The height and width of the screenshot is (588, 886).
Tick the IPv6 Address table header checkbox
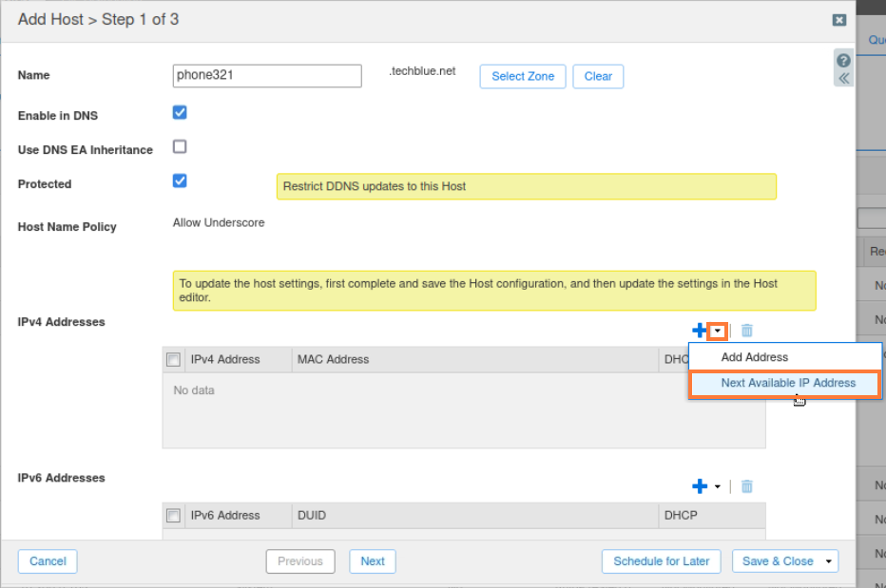click(173, 515)
